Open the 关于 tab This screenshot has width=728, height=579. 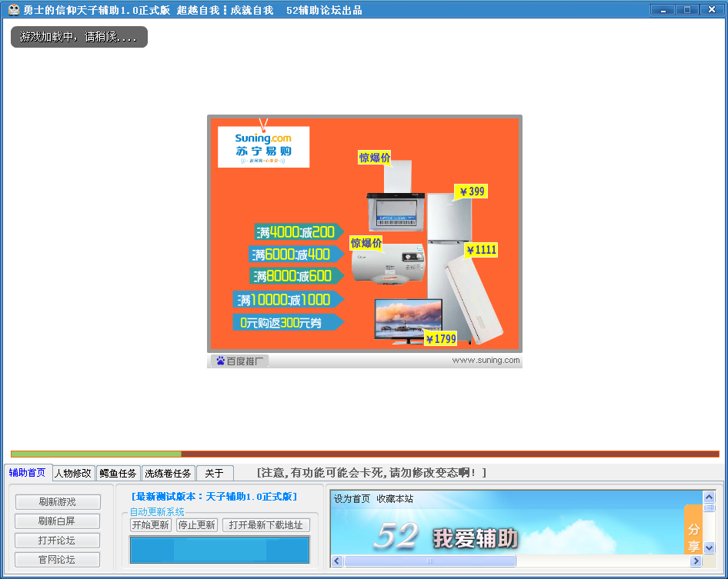(215, 473)
